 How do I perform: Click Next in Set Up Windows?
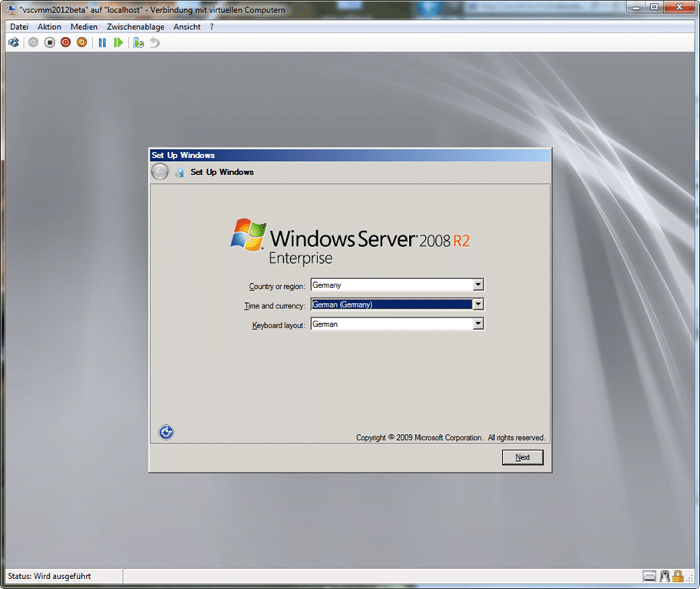point(523,457)
